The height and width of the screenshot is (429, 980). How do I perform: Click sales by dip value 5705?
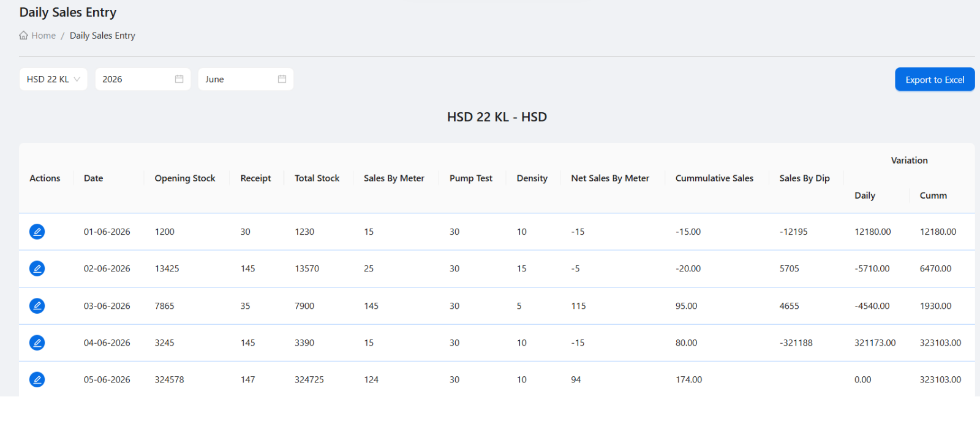coord(789,268)
